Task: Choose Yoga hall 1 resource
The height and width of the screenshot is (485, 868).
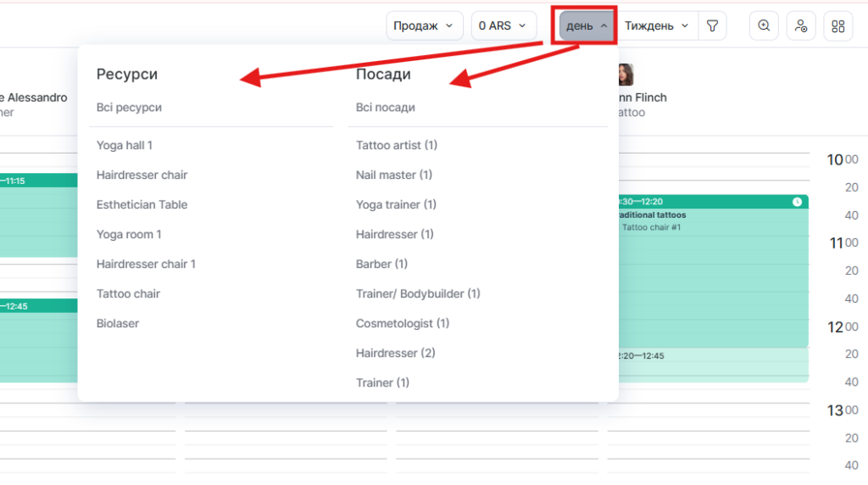Action: tap(125, 145)
